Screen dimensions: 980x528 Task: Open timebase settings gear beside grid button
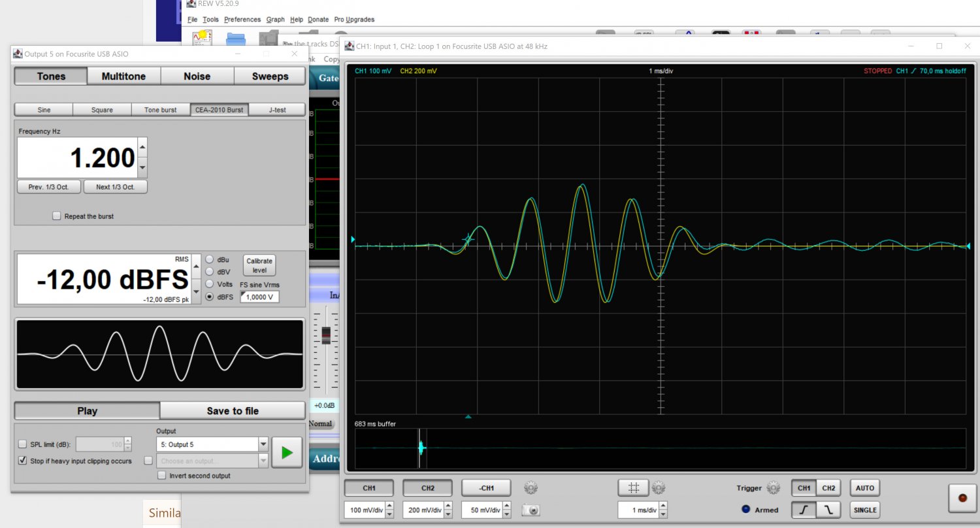pyautogui.click(x=658, y=487)
